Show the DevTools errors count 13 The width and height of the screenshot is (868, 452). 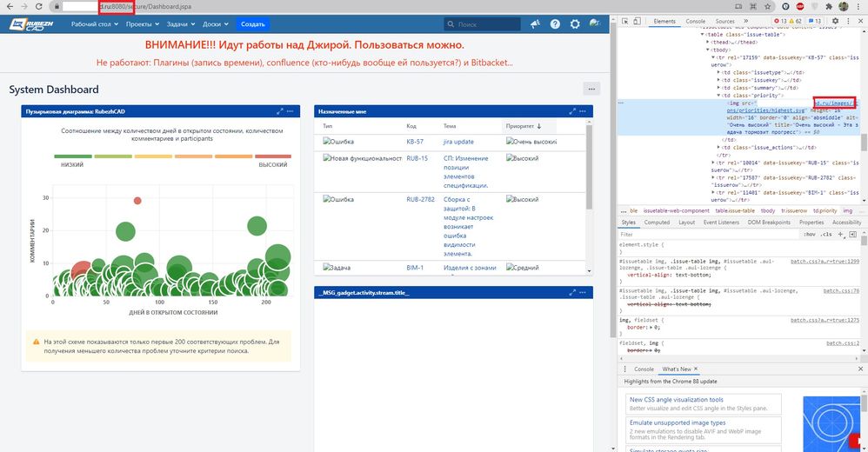click(x=780, y=21)
